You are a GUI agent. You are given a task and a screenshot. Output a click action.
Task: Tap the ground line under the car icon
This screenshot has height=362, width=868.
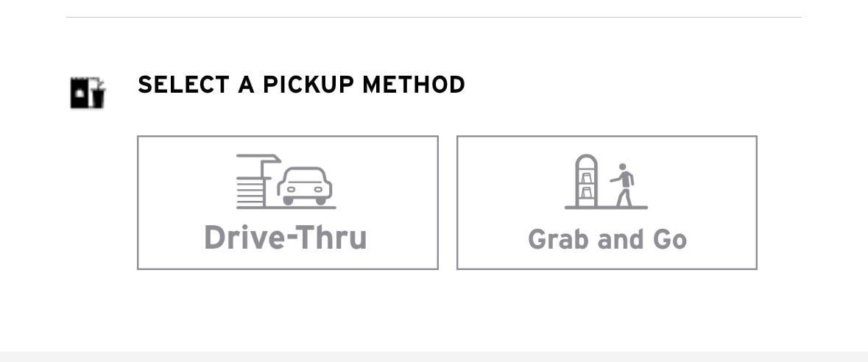pos(306,207)
